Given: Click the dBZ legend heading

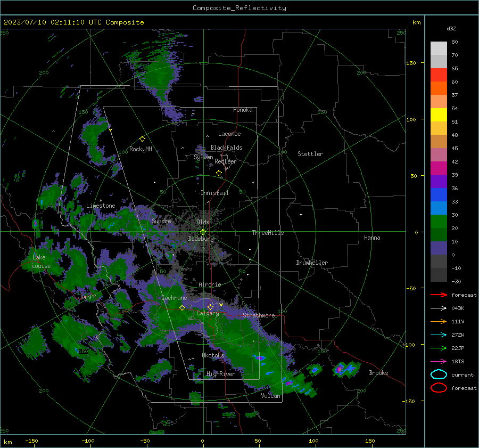Looking at the screenshot, I should (451, 28).
